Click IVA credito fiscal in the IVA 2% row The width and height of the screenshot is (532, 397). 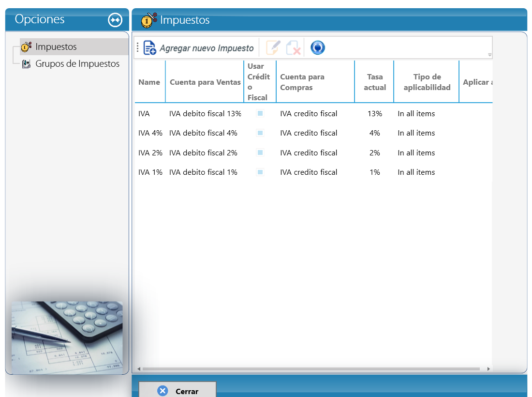309,153
